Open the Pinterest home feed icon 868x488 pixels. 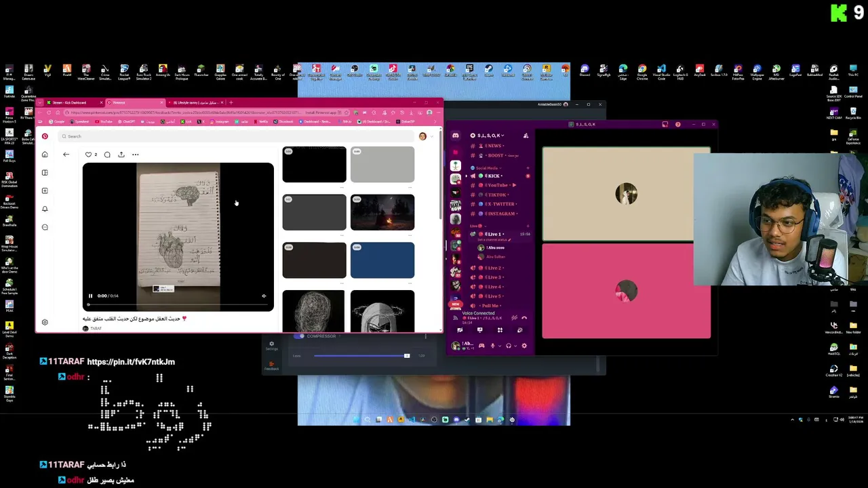(45, 155)
